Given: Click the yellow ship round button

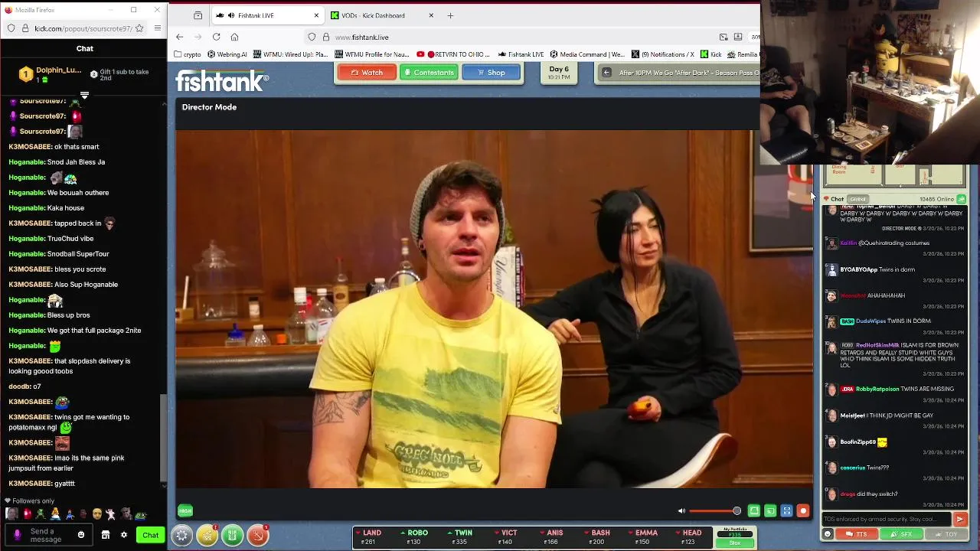Looking at the screenshot, I should [207, 536].
